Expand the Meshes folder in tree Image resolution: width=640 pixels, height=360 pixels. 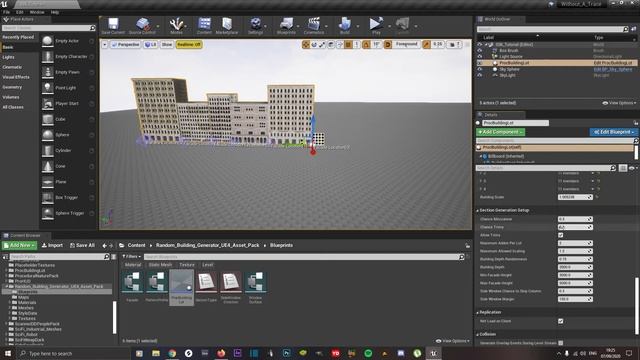click(x=10, y=308)
